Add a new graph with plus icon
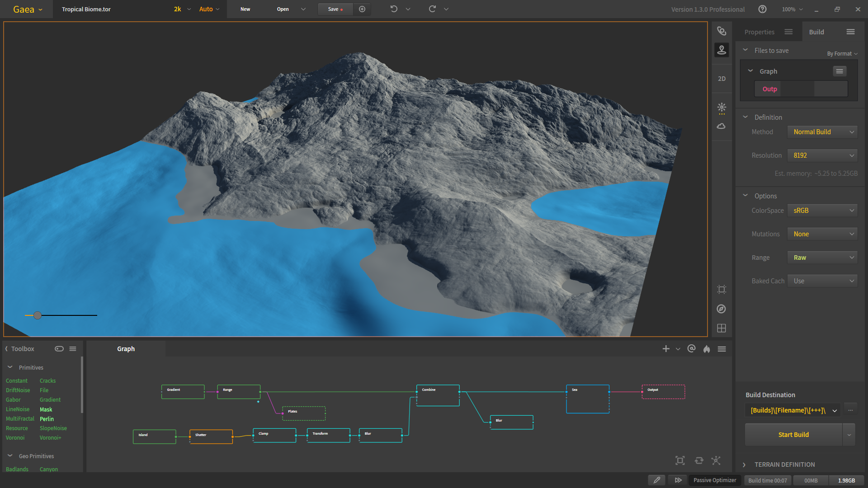 coord(666,349)
